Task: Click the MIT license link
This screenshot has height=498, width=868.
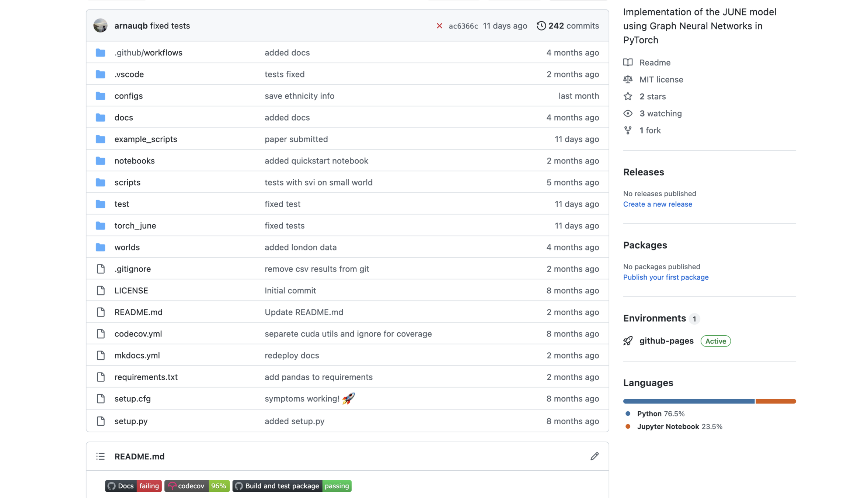Action: pos(661,79)
